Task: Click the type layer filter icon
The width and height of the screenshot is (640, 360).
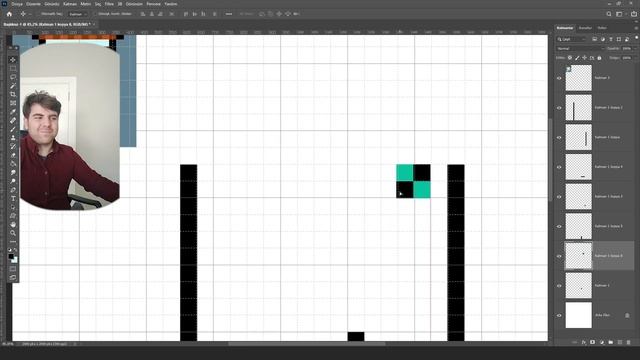Action: 611,39
